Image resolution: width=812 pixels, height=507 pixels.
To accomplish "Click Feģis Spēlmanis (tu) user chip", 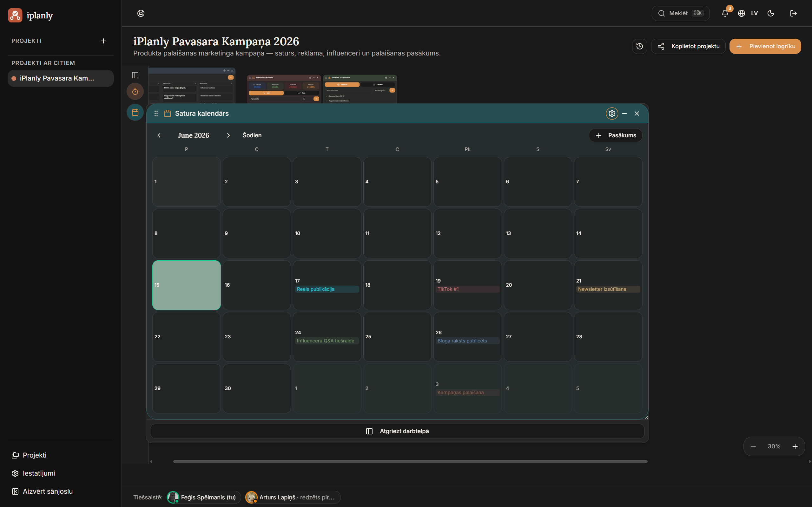I will (204, 497).
